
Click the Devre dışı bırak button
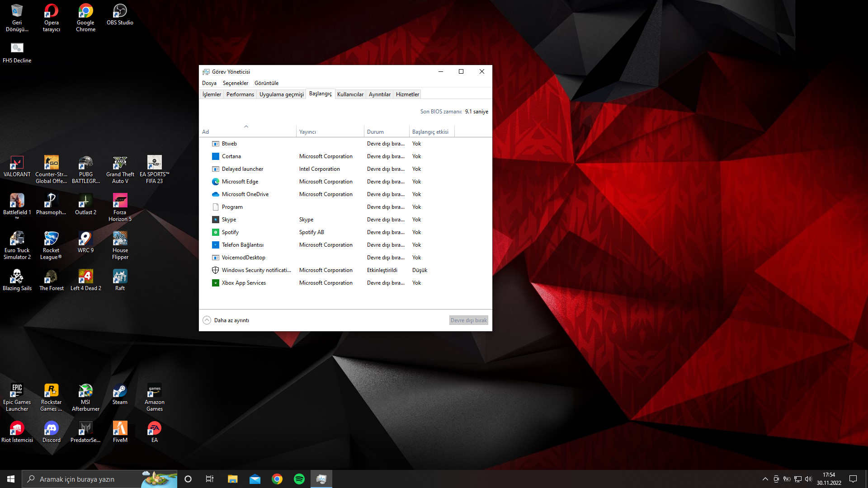click(x=468, y=320)
